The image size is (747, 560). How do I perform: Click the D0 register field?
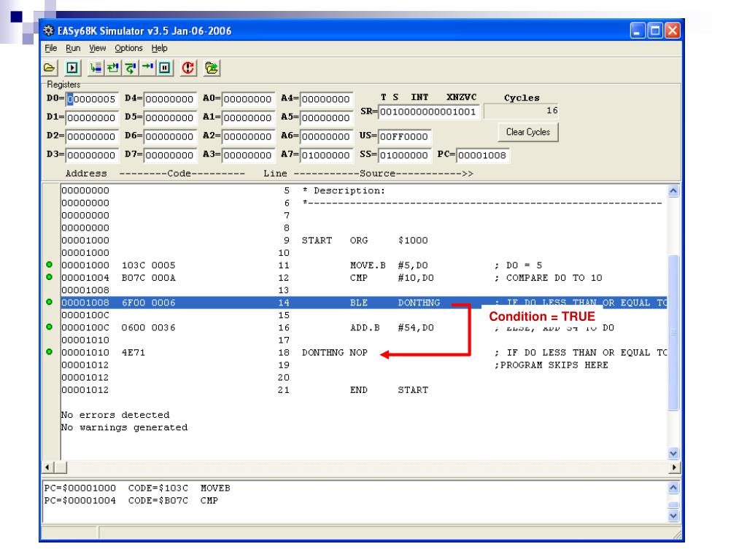coord(91,99)
